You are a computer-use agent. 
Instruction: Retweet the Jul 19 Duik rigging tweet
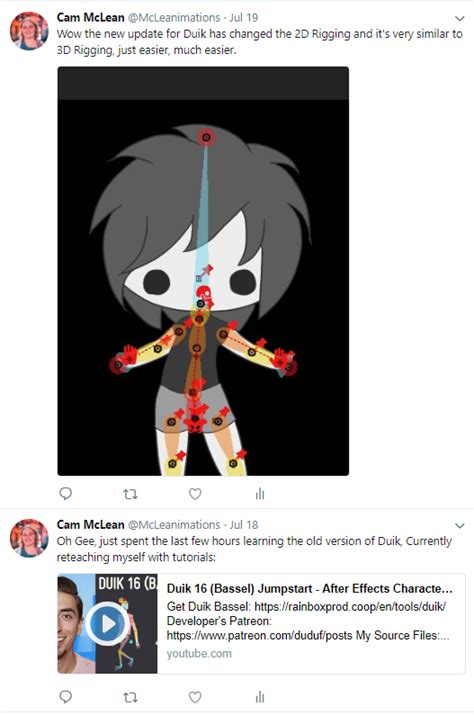point(130,494)
